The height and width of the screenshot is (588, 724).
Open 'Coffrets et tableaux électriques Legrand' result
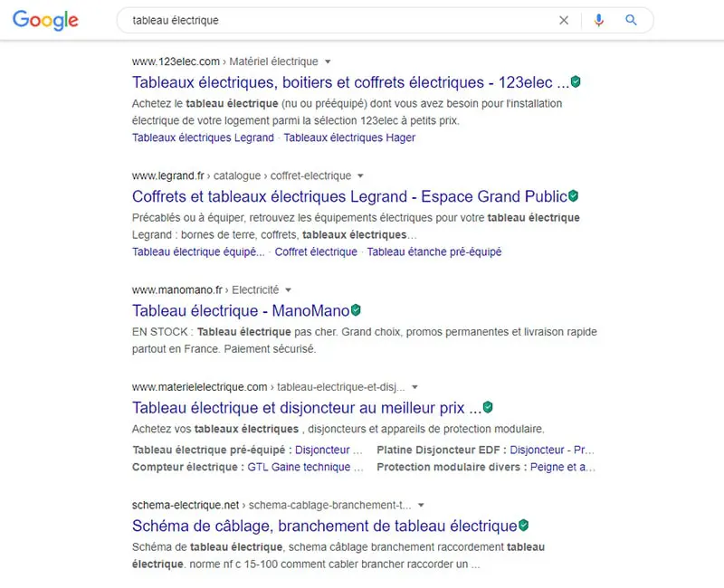coord(349,196)
